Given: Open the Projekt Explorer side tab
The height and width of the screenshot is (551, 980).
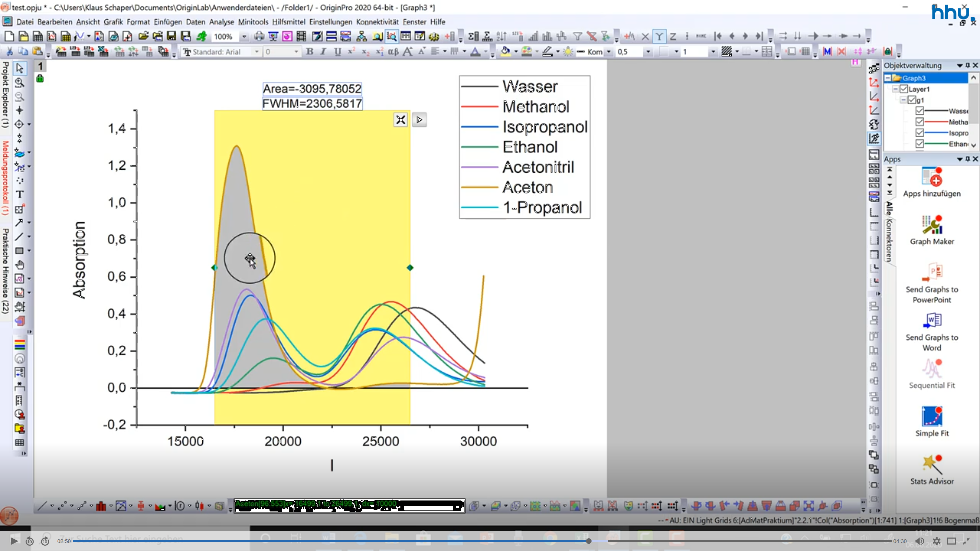Looking at the screenshot, I should point(5,95).
